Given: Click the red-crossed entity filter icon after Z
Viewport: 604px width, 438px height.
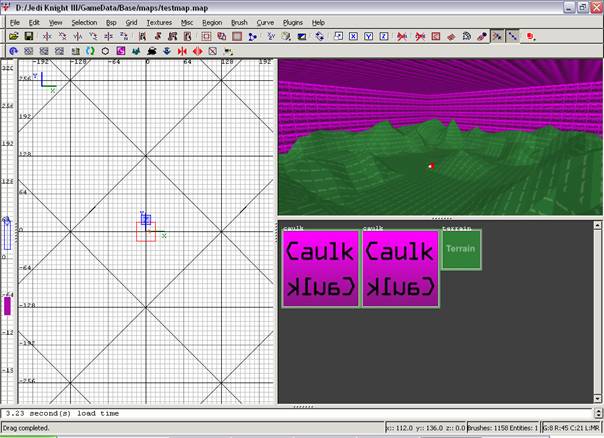Looking at the screenshot, I should click(402, 36).
